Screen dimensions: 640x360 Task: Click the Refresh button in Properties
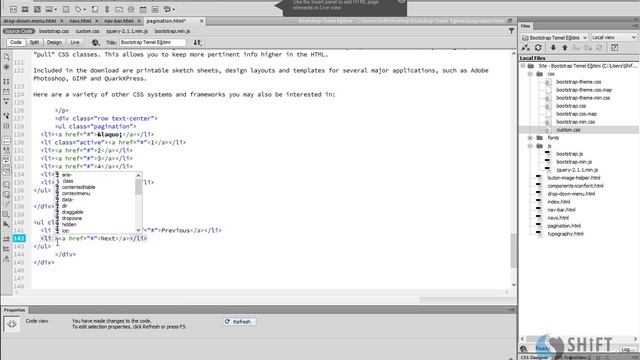tap(239, 322)
